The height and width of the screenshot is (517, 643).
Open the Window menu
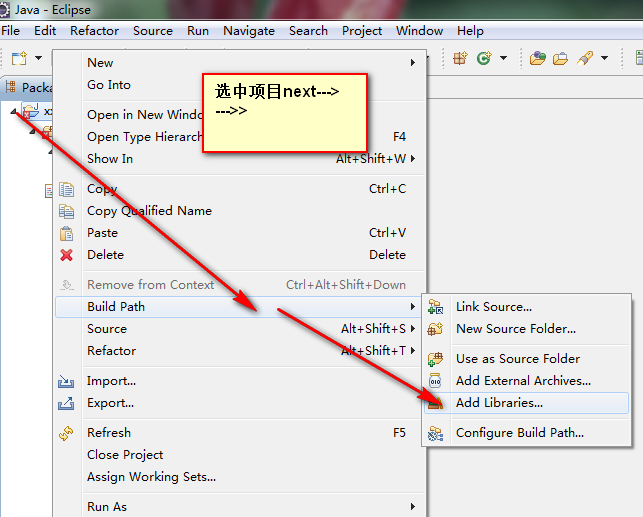pyautogui.click(x=420, y=31)
